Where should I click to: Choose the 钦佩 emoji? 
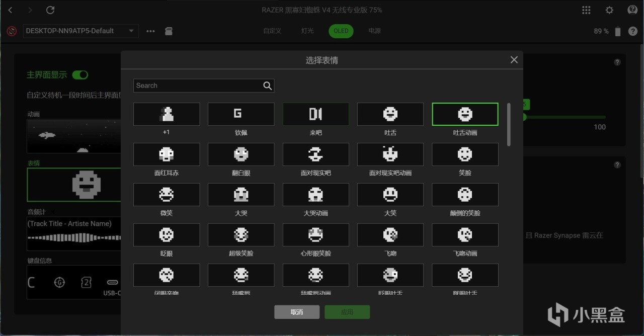coord(241,114)
